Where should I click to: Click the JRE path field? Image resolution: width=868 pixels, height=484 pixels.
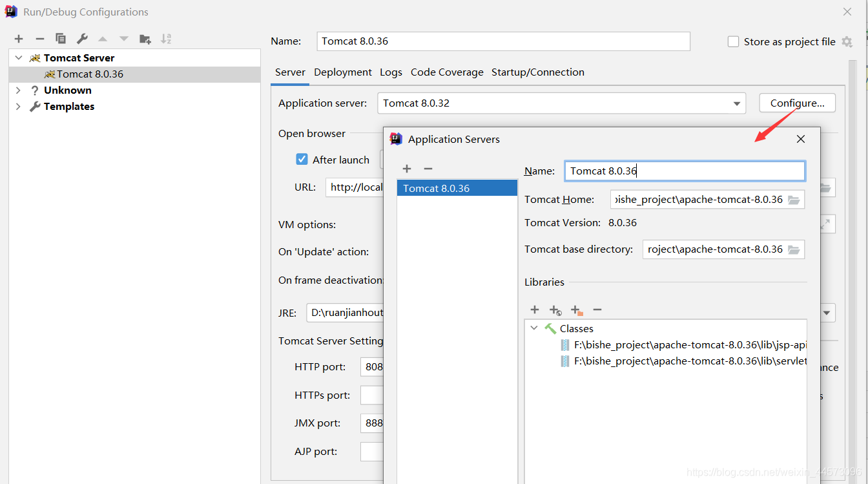point(345,313)
